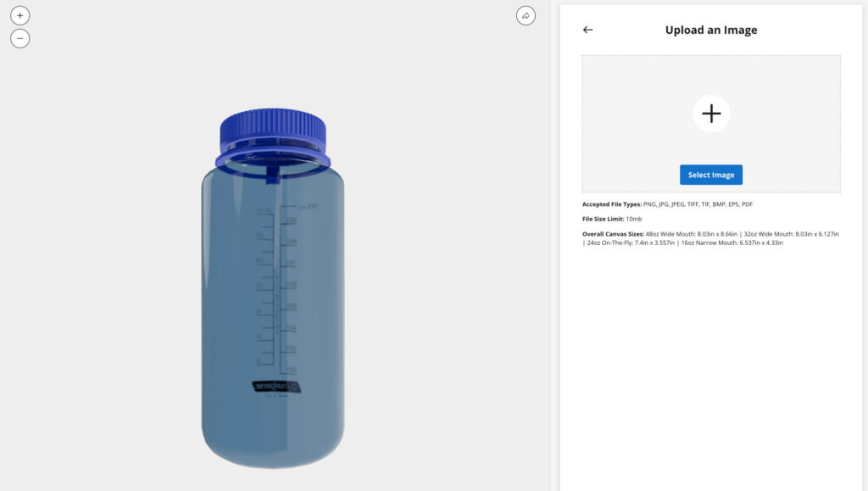Click the share arrow icon
The height and width of the screenshot is (491, 868).
(526, 15)
